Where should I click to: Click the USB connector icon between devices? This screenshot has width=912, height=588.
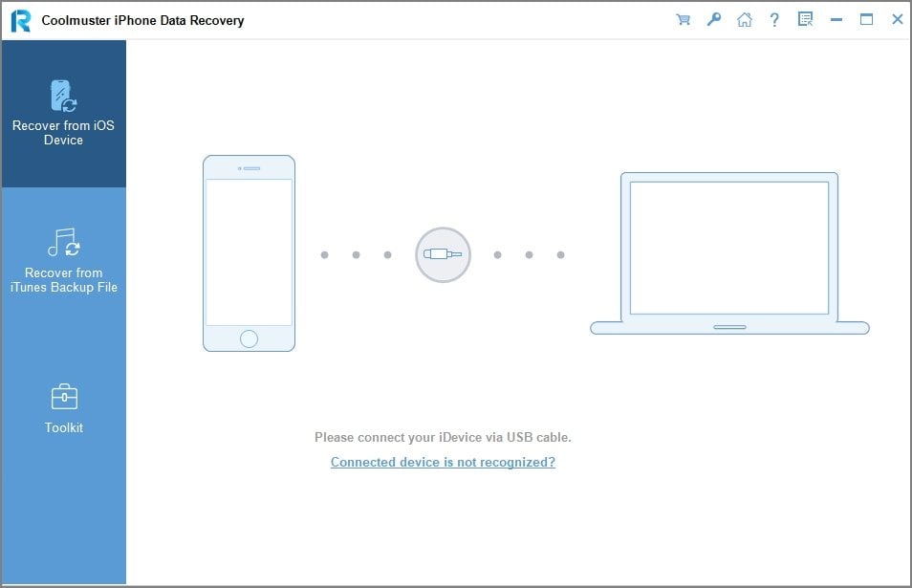(x=442, y=254)
